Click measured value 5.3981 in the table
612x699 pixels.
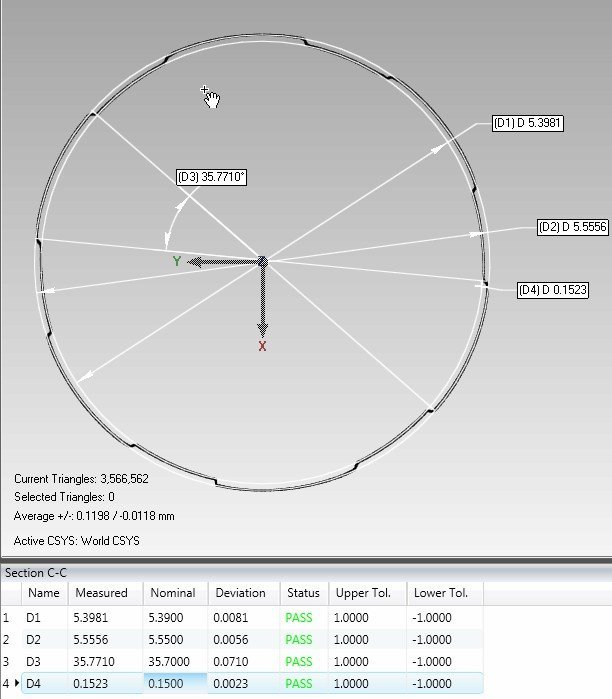pos(90,618)
